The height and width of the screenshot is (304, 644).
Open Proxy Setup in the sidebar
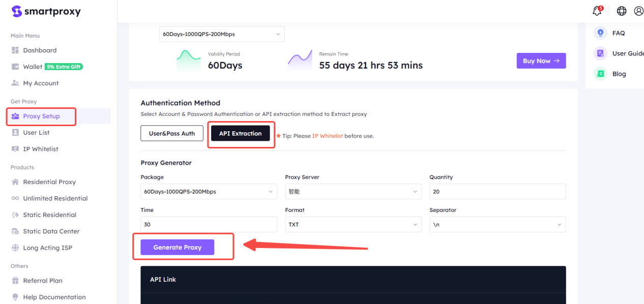[x=41, y=116]
